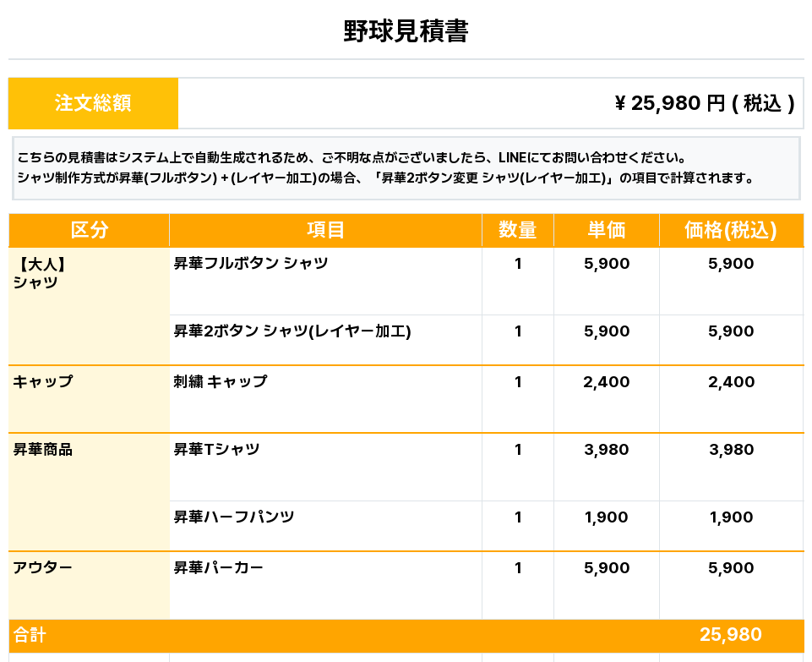The height and width of the screenshot is (662, 812).
Task: Click the キャップ category cell
Action: point(89,399)
